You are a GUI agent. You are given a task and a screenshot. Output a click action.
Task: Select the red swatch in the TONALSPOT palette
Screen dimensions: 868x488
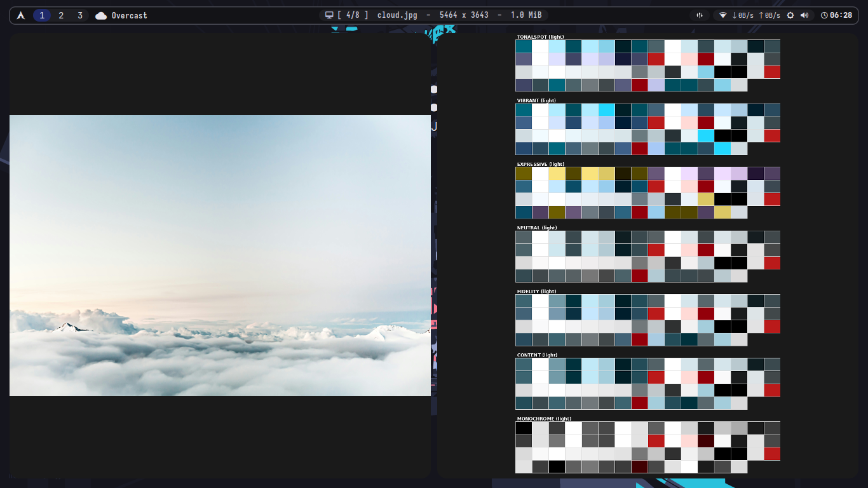click(x=656, y=60)
